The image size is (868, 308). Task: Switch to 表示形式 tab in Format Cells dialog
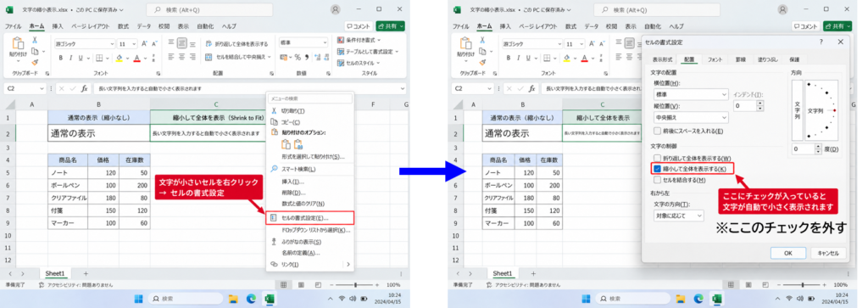point(662,59)
